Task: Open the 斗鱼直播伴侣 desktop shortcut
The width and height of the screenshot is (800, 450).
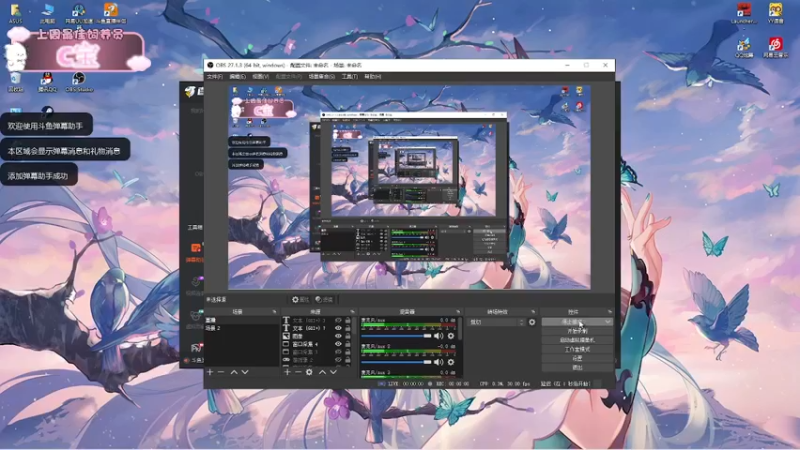Action: click(x=111, y=13)
